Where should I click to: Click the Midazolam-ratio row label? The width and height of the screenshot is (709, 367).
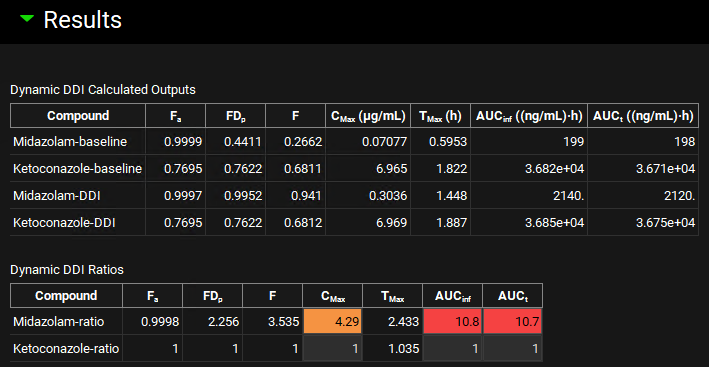click(x=59, y=322)
